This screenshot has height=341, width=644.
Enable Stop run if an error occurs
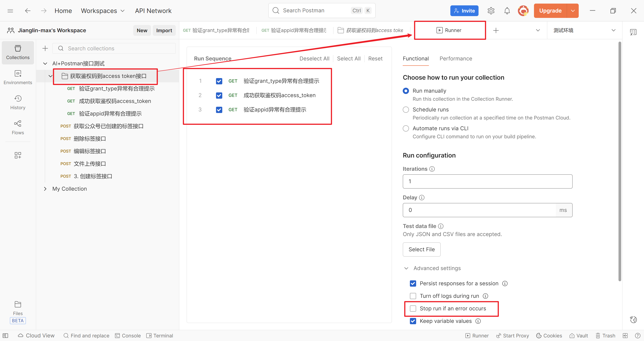tap(413, 309)
